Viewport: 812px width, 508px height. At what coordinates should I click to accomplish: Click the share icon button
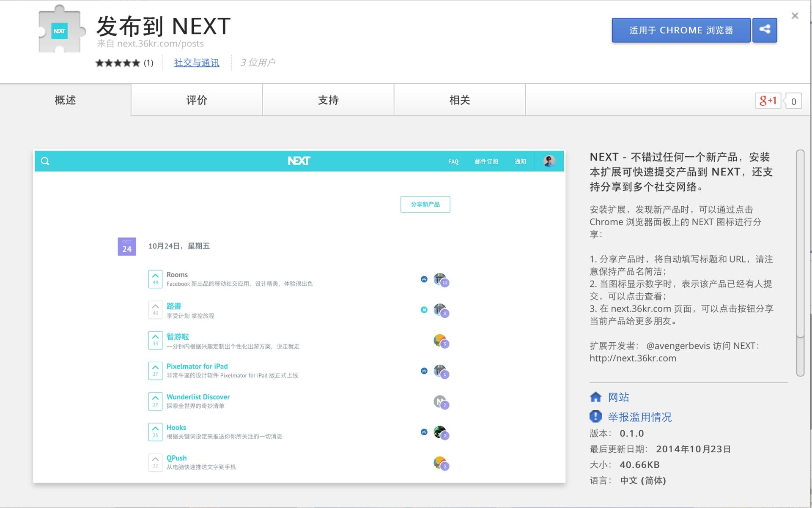click(765, 30)
